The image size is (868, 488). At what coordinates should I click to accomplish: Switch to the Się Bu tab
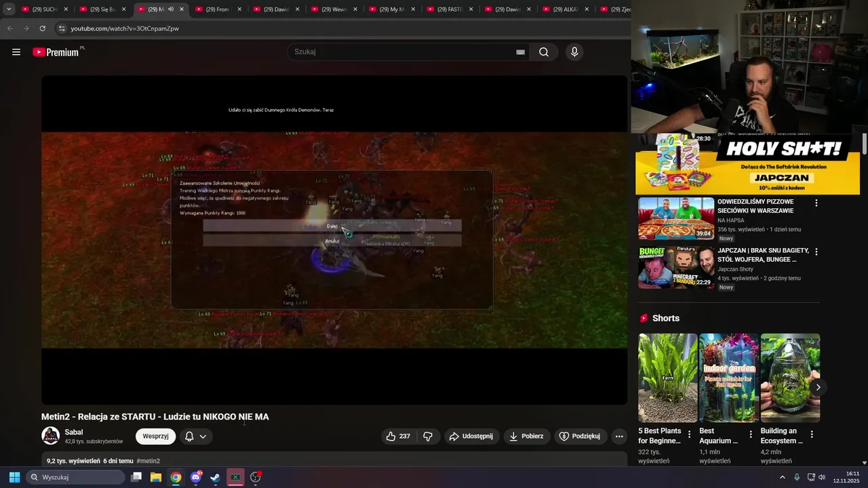[x=102, y=9]
